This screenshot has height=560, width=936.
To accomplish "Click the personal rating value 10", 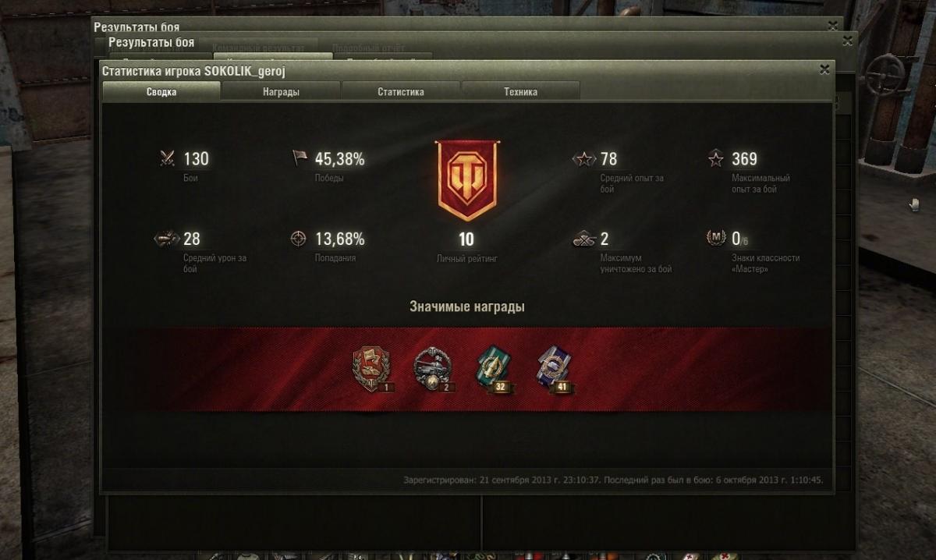I will point(466,239).
